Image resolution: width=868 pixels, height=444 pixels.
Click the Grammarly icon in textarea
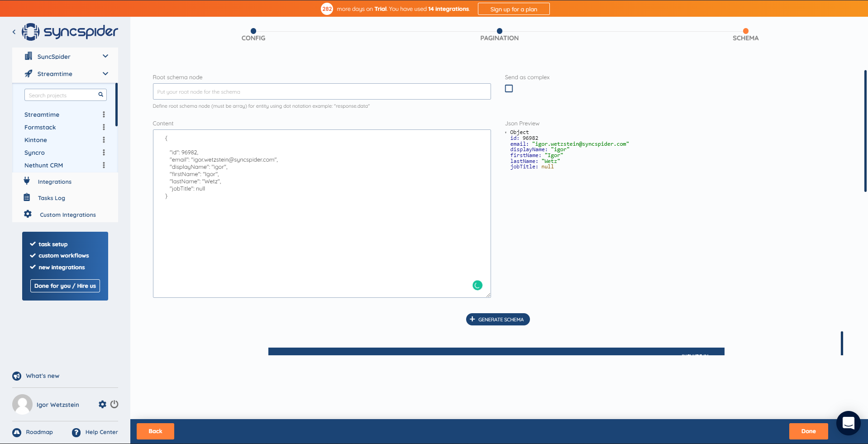[x=477, y=285]
